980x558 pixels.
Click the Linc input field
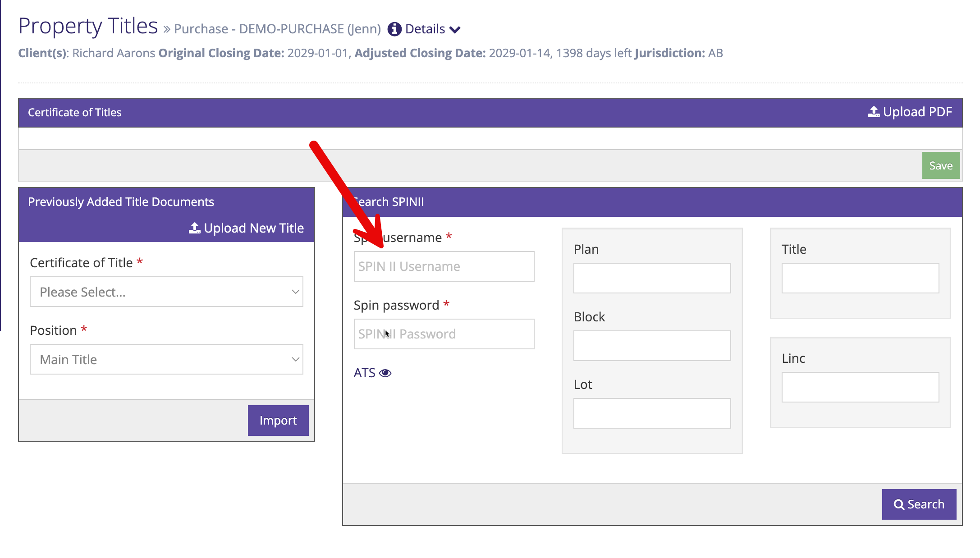(x=860, y=387)
